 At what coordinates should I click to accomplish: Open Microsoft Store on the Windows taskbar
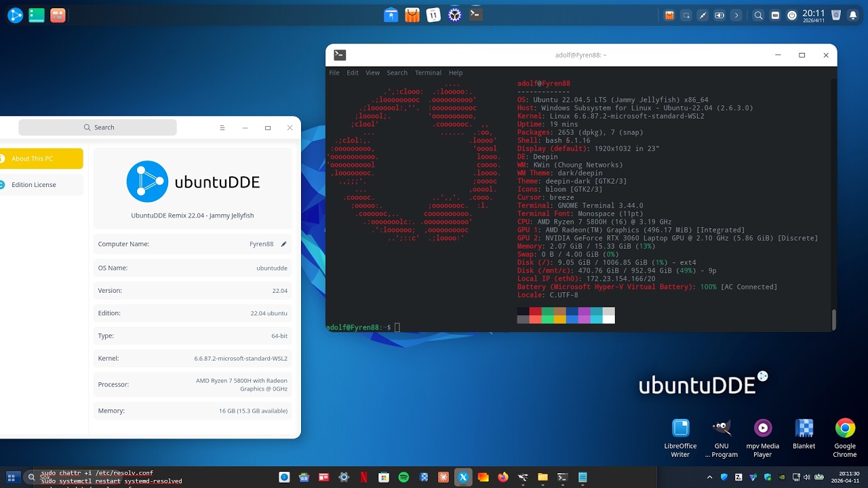point(384,477)
